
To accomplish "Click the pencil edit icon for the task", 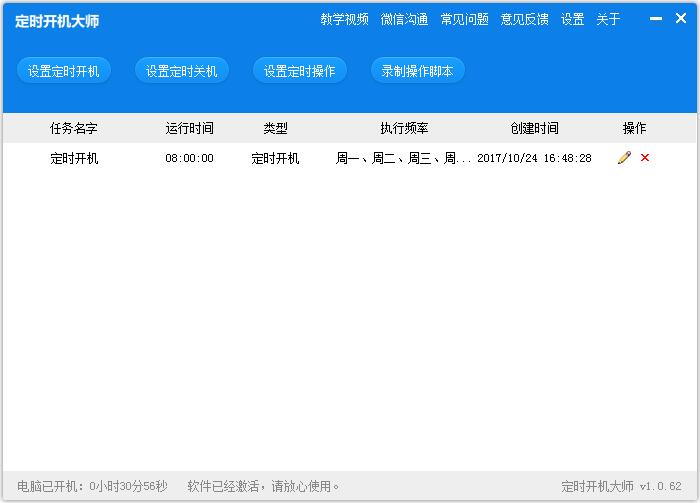I will click(624, 158).
